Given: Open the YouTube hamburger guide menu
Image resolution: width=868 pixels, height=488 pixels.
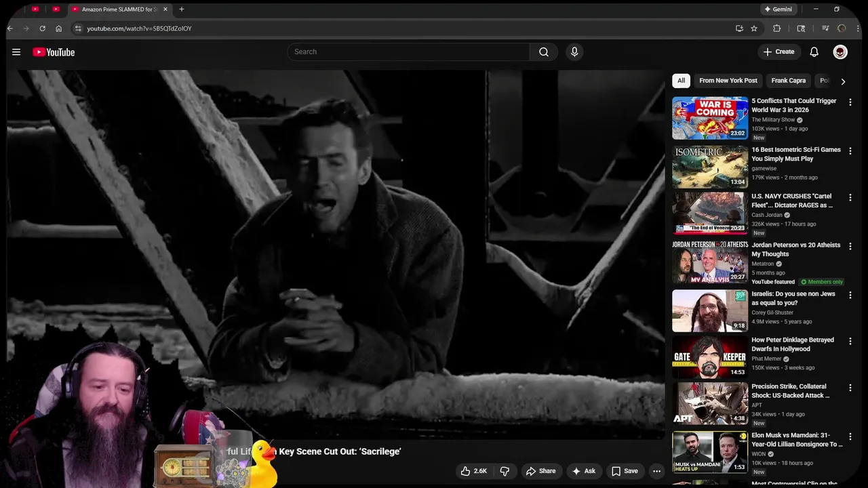Looking at the screenshot, I should [x=16, y=52].
